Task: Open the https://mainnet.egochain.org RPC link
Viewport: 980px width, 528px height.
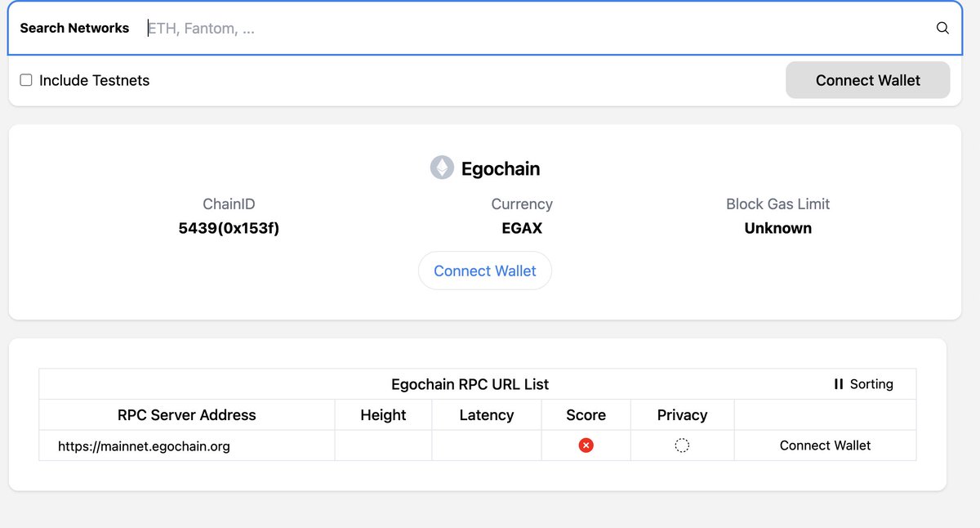Action: tap(144, 446)
